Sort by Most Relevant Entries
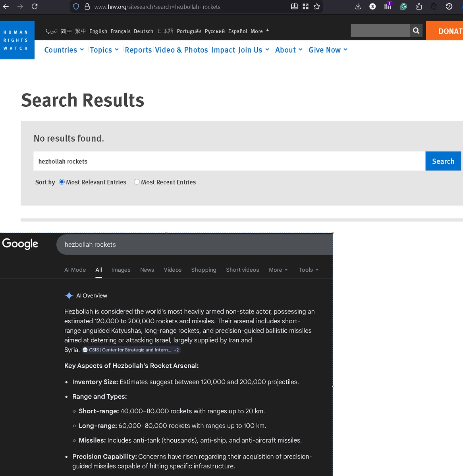The image size is (463, 476). click(62, 182)
